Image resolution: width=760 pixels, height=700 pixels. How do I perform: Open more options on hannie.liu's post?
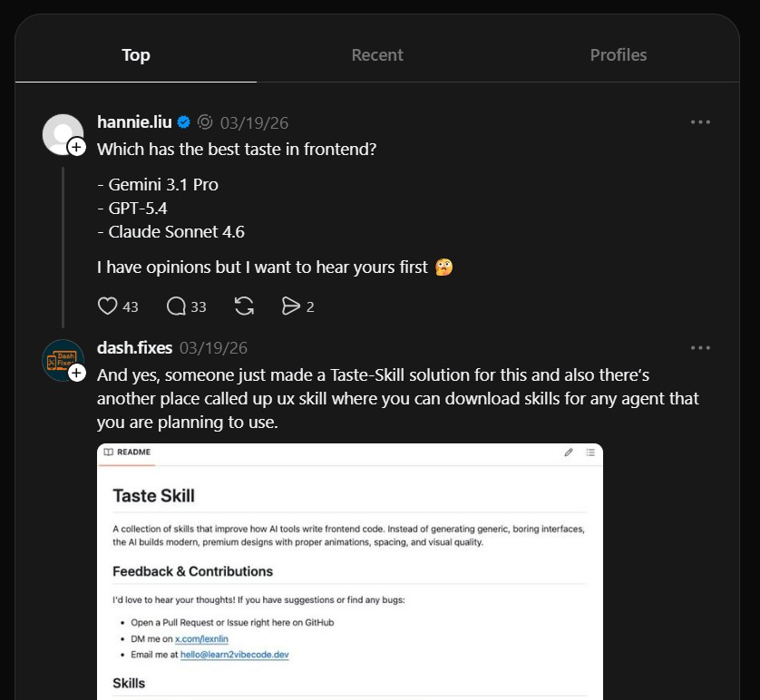700,122
